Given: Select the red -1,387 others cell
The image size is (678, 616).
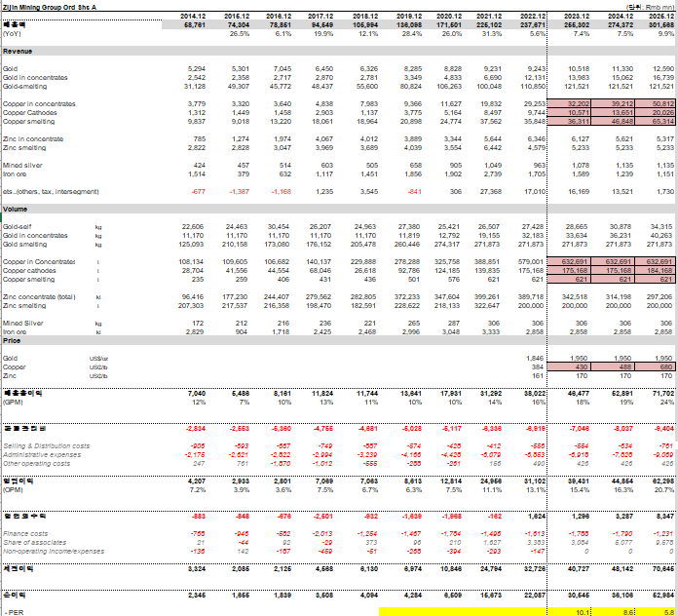Looking at the screenshot, I should [239, 192].
